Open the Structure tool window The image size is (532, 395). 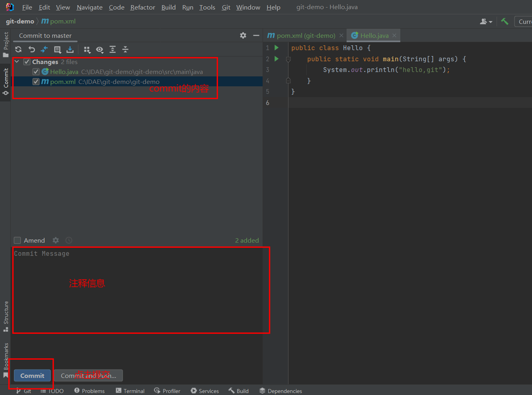click(x=6, y=316)
